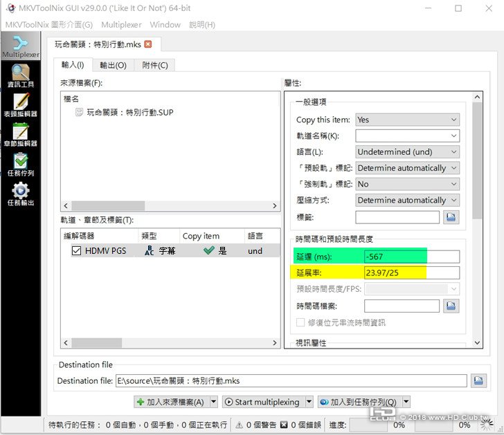Open the 預設軌 default track flag dropdown
The height and width of the screenshot is (435, 504).
coord(407,168)
